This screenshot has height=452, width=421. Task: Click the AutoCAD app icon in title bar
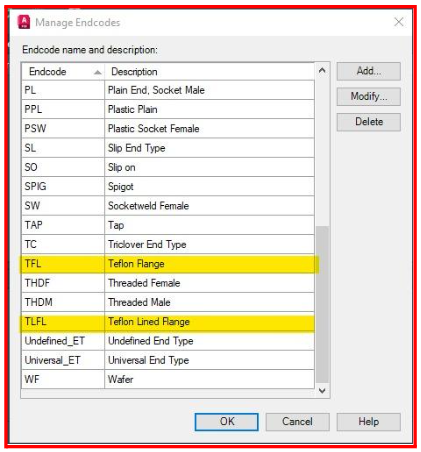[x=24, y=22]
